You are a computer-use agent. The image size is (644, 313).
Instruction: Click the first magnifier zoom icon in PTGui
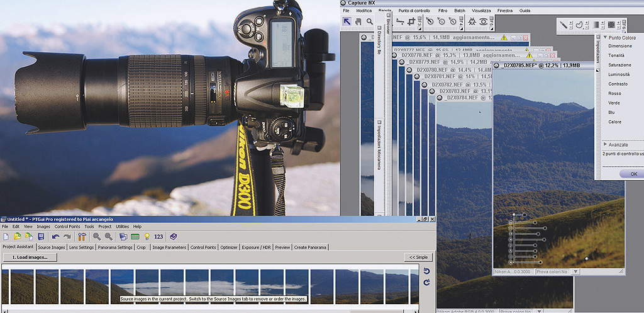(96, 237)
